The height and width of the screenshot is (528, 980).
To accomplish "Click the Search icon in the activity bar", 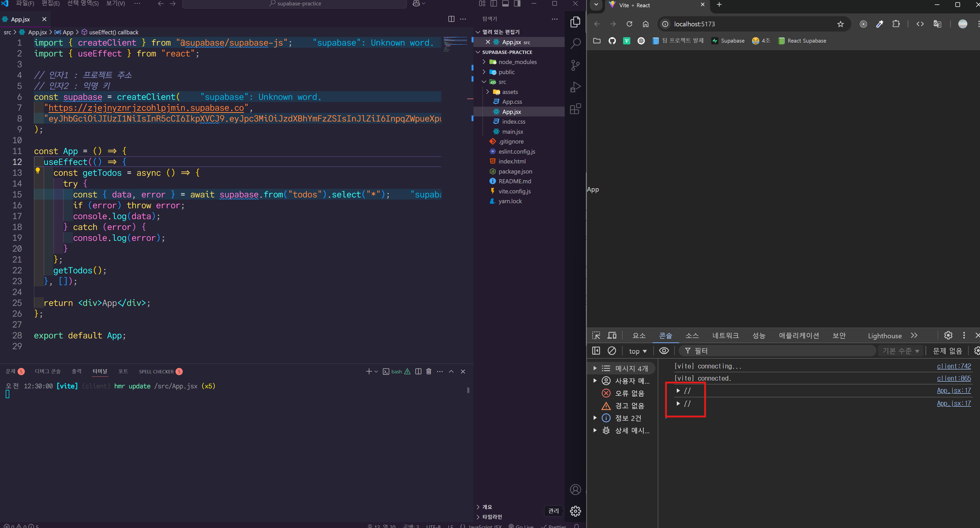I will [575, 43].
